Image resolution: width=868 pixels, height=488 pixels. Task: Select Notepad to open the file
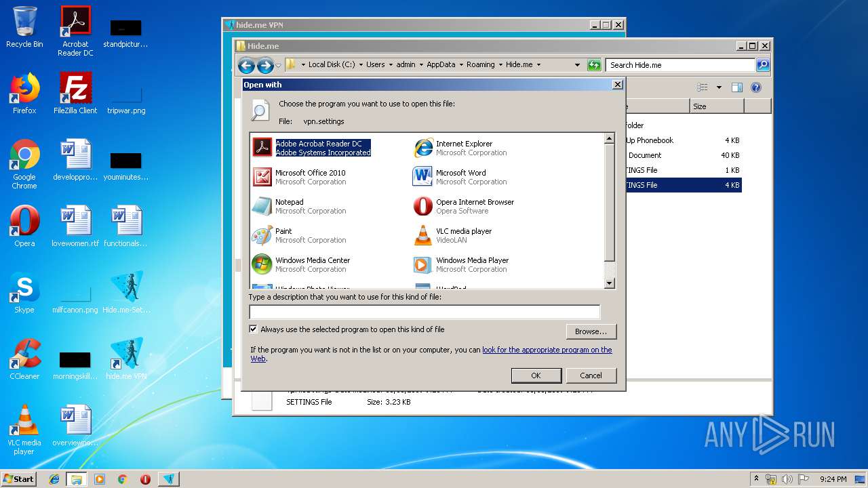click(300, 206)
